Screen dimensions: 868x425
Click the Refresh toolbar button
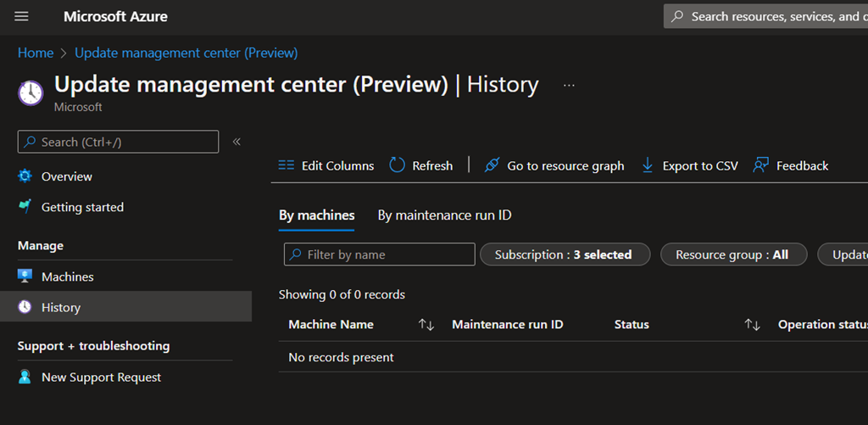[x=421, y=165]
